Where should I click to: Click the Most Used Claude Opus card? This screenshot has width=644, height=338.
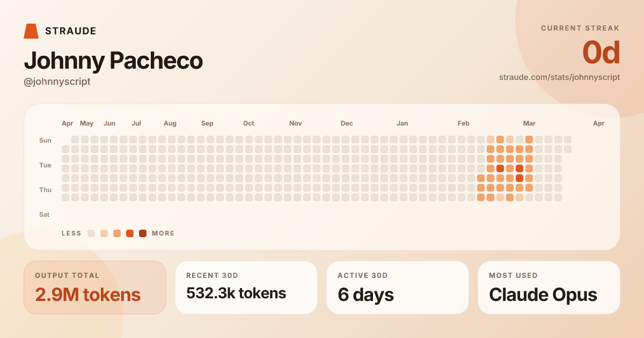(x=549, y=288)
